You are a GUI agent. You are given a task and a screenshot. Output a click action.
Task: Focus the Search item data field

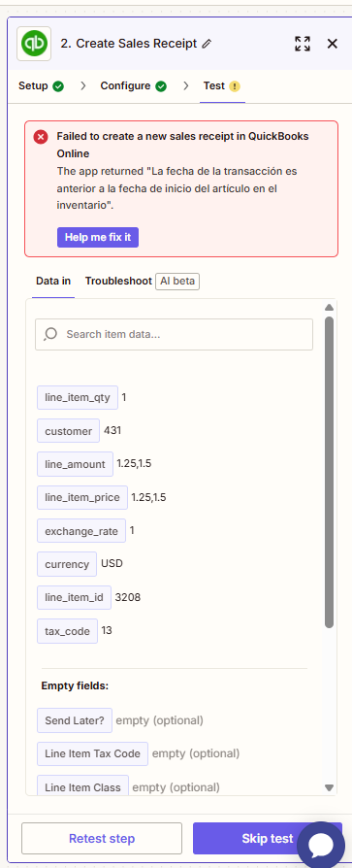(x=175, y=334)
